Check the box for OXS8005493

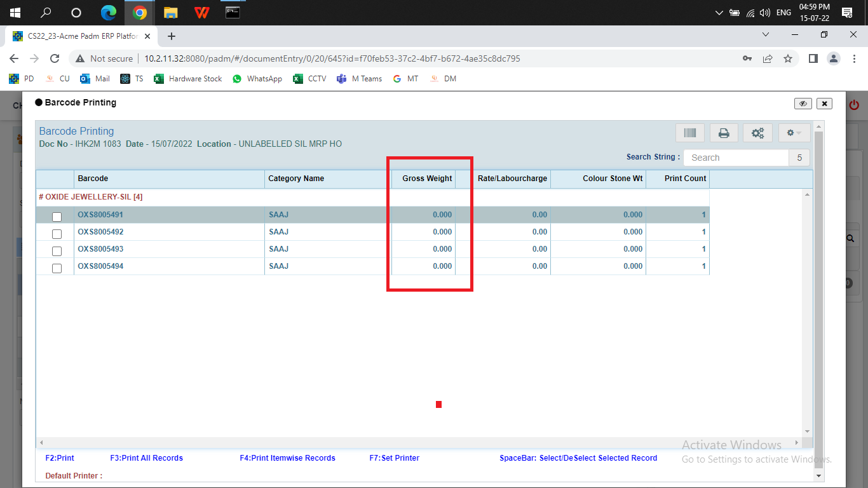click(57, 252)
